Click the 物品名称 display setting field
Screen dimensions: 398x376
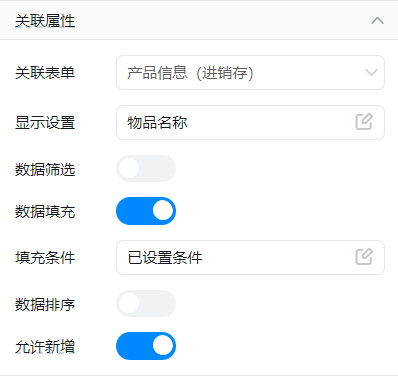(250, 123)
